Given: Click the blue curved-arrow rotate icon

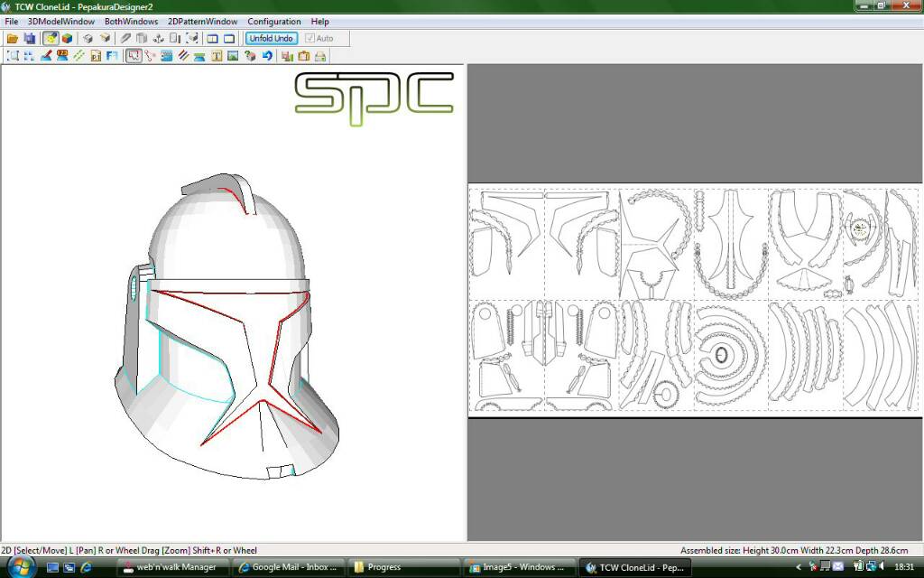Looking at the screenshot, I should [x=267, y=56].
